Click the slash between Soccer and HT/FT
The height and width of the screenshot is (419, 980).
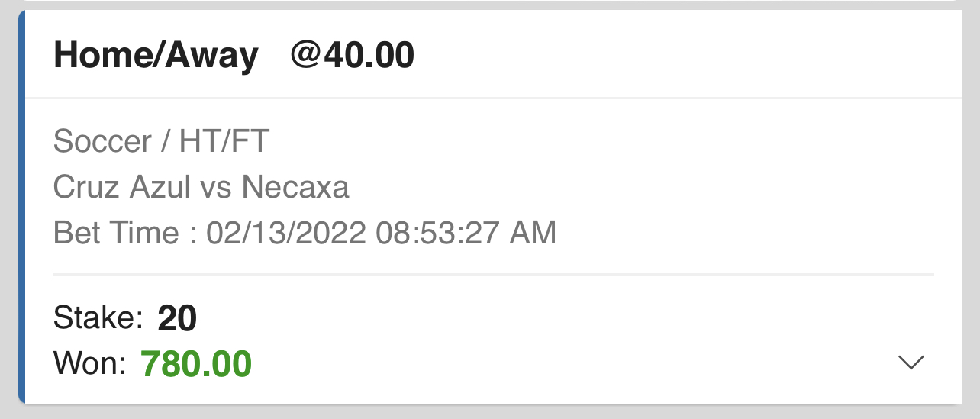pos(165,142)
